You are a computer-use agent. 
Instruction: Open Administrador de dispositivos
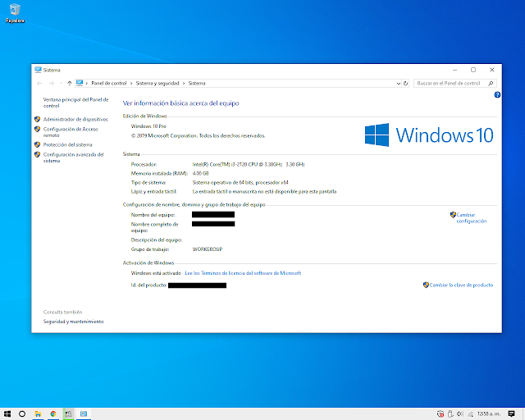(x=75, y=119)
